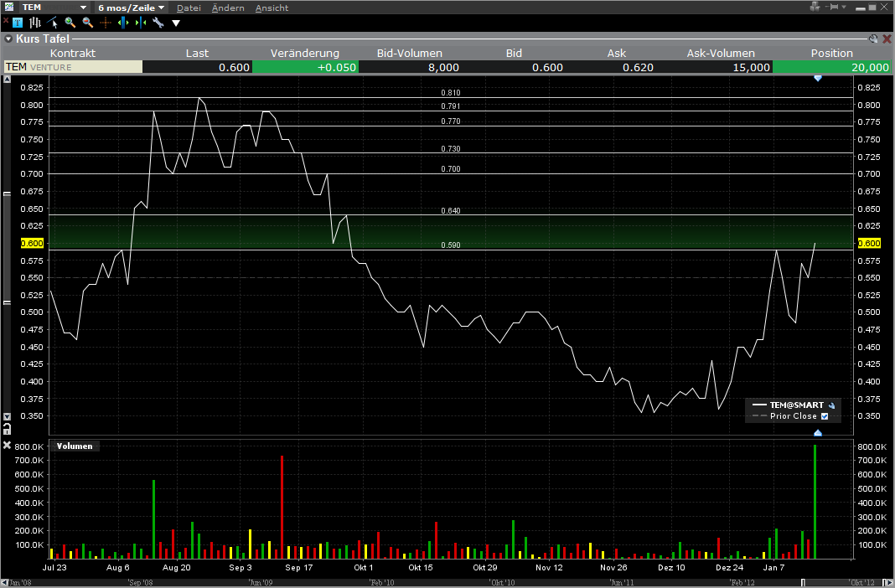
Task: Close the Kurs Tafel panel
Action: pyautogui.click(x=887, y=39)
